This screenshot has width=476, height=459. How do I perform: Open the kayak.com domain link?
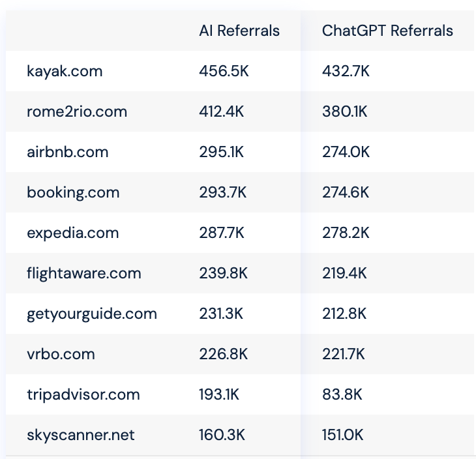(65, 71)
